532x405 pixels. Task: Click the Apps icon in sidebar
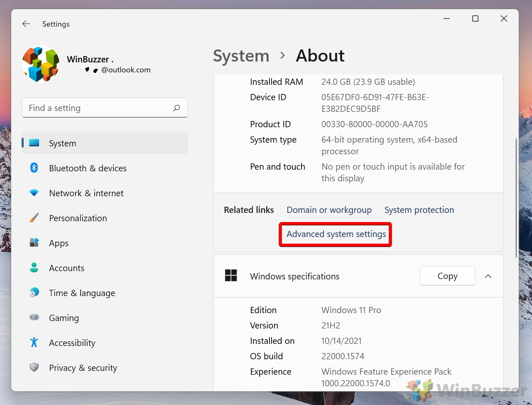pos(34,242)
